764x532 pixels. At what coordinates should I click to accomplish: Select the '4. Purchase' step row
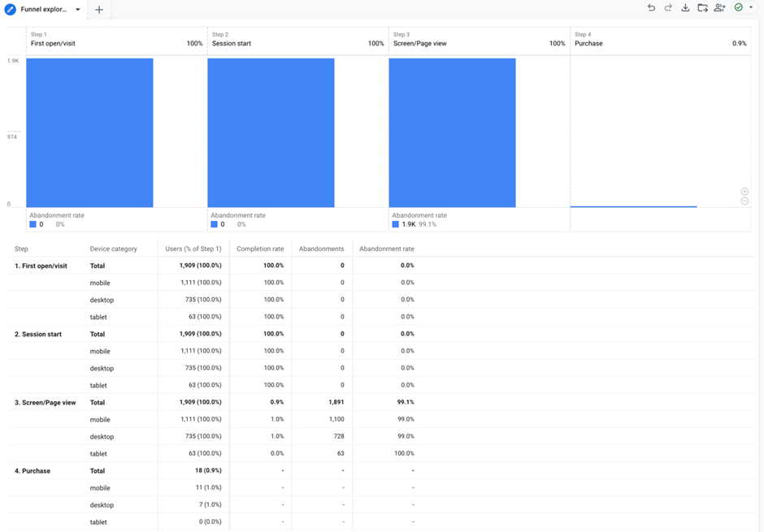[33, 471]
